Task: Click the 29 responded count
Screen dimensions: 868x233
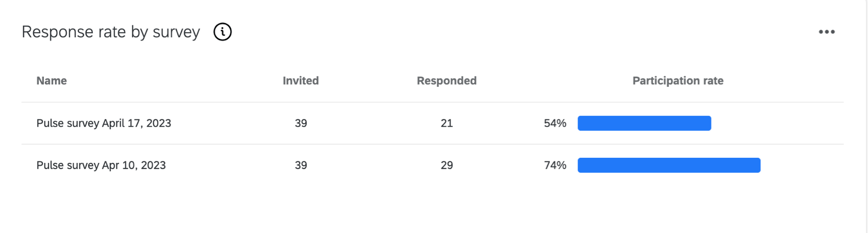Action: click(447, 165)
